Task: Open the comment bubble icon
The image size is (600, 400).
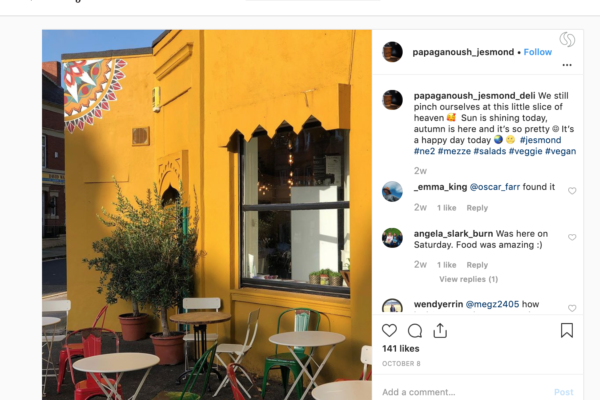Action: click(415, 331)
